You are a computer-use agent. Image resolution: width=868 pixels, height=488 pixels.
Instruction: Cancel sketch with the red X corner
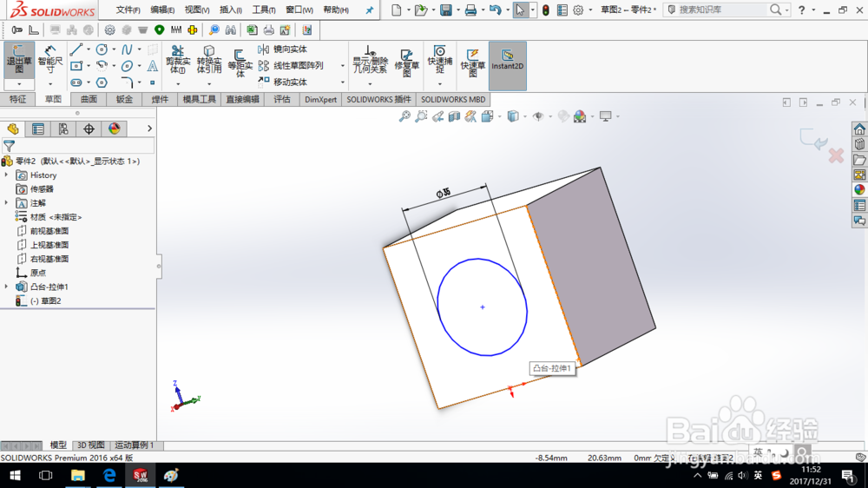click(836, 155)
